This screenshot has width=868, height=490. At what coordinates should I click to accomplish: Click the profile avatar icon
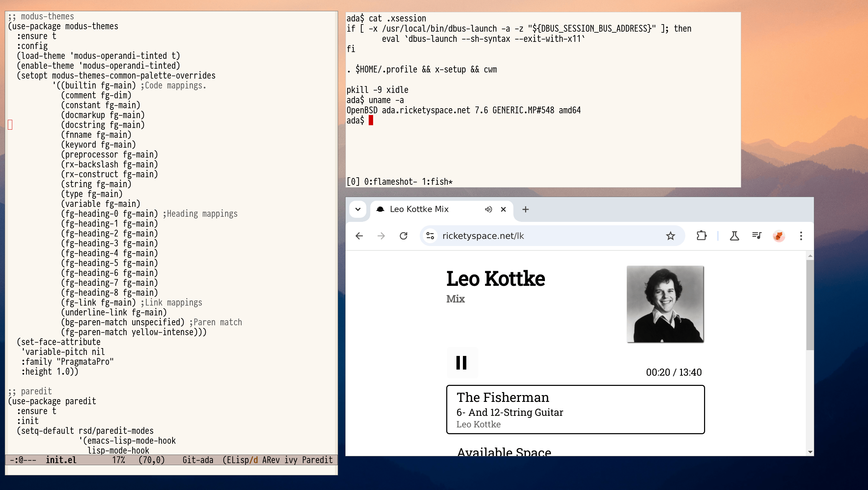point(779,236)
